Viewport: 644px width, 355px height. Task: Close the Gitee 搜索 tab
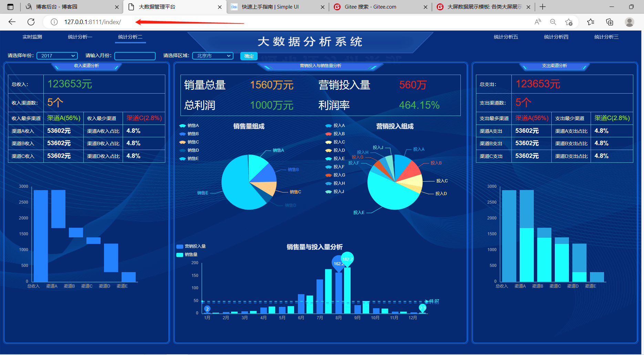click(426, 7)
